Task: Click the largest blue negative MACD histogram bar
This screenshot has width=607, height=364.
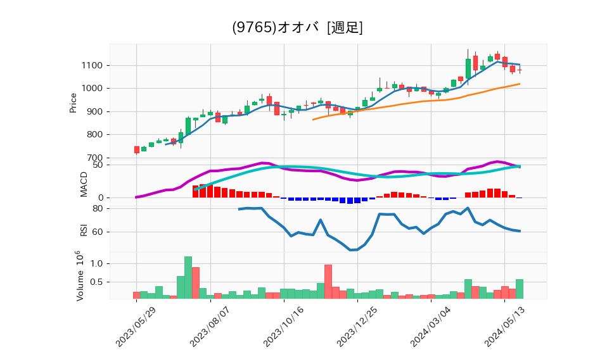Action: point(350,201)
